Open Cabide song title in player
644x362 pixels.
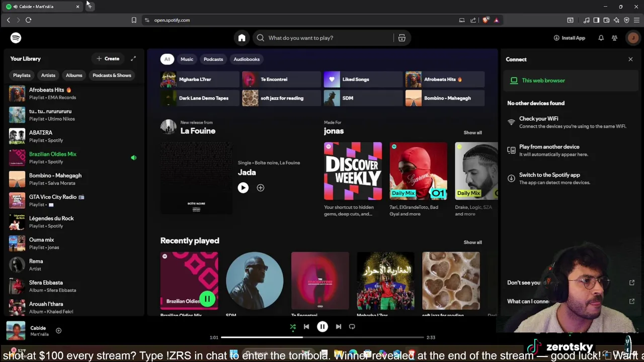(38, 328)
